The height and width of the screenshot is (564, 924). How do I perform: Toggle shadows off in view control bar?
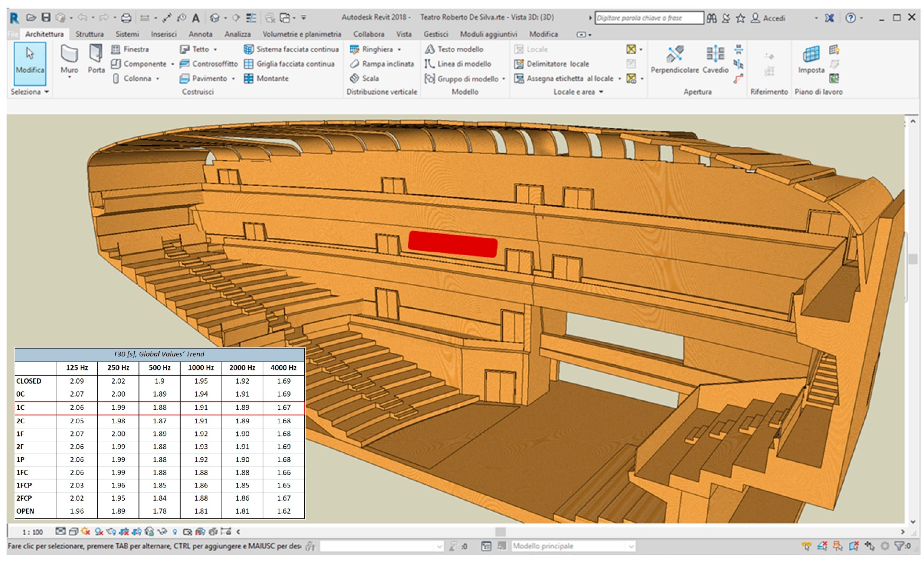pyautogui.click(x=98, y=531)
